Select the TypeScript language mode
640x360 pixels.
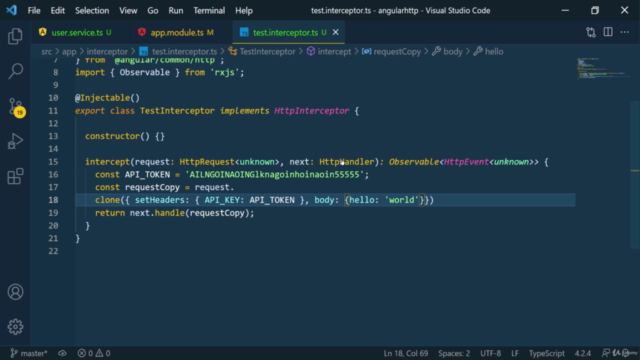pos(547,353)
